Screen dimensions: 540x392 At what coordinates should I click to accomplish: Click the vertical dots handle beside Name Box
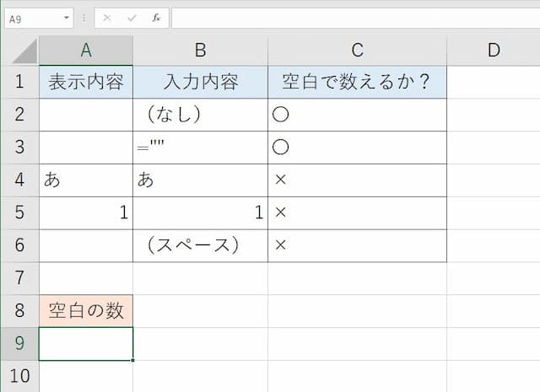coord(84,18)
